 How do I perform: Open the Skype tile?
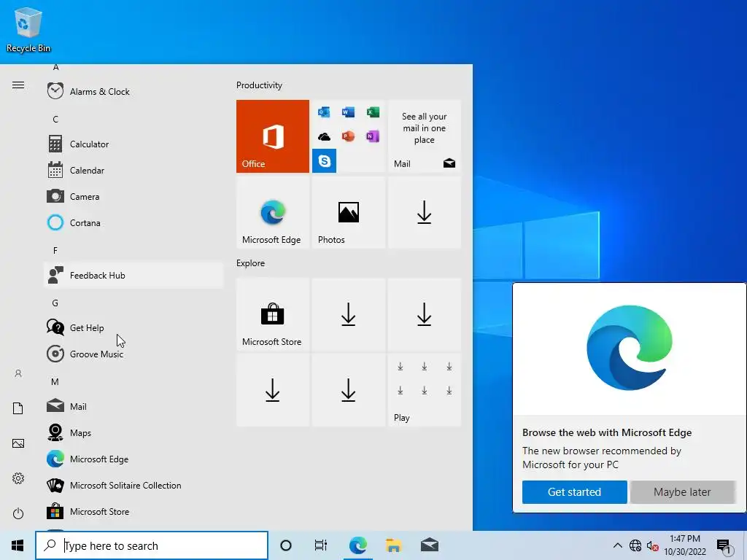tap(324, 160)
